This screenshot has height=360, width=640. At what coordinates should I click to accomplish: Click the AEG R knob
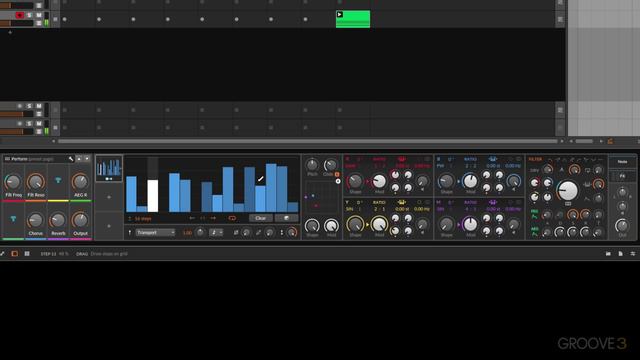pos(80,182)
